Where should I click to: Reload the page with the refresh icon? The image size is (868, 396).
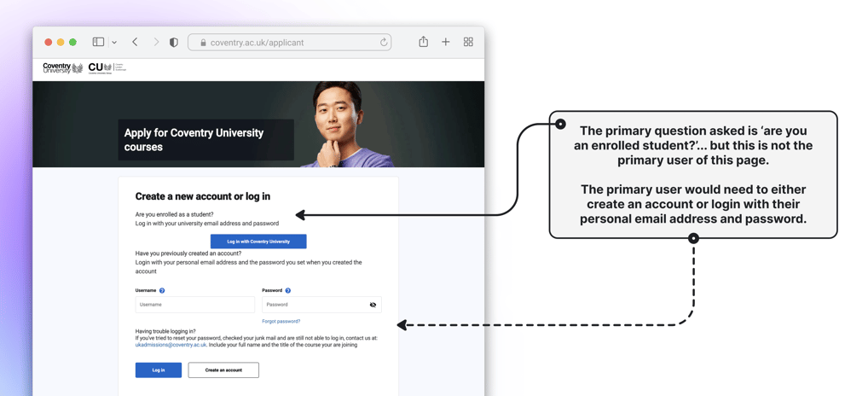click(x=383, y=42)
